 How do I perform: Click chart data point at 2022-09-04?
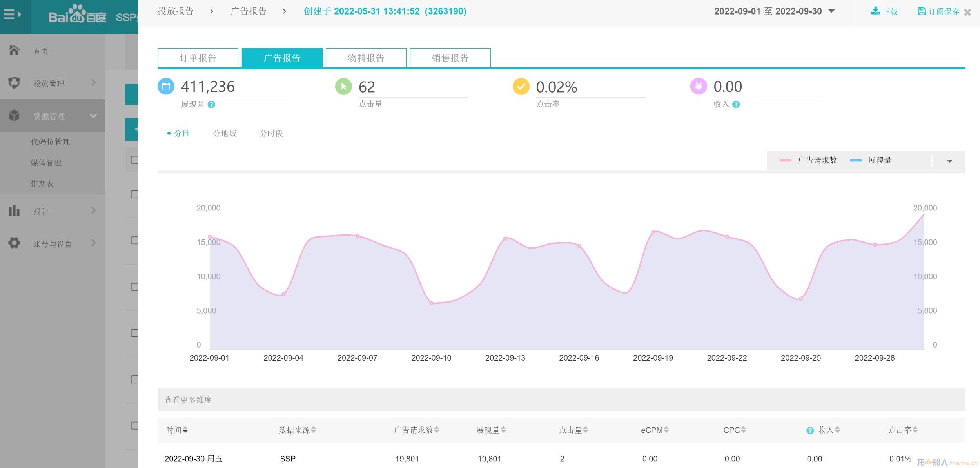click(283, 294)
